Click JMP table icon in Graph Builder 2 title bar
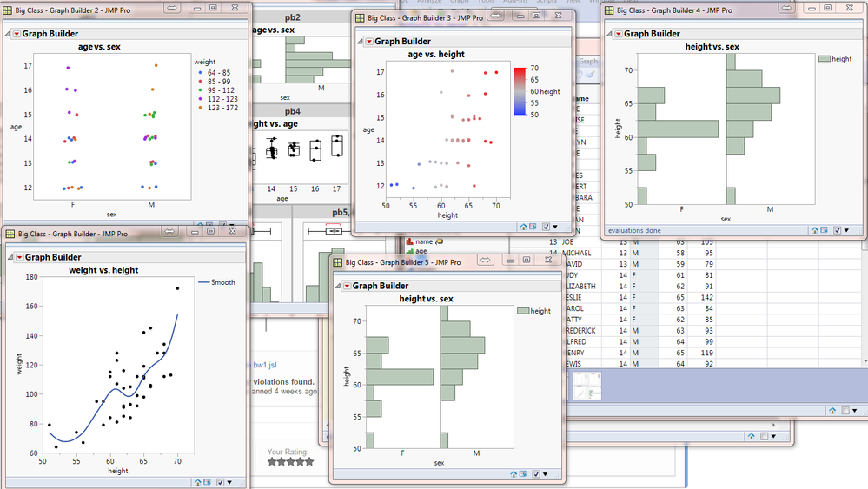This screenshot has height=489, width=868. click(8, 10)
